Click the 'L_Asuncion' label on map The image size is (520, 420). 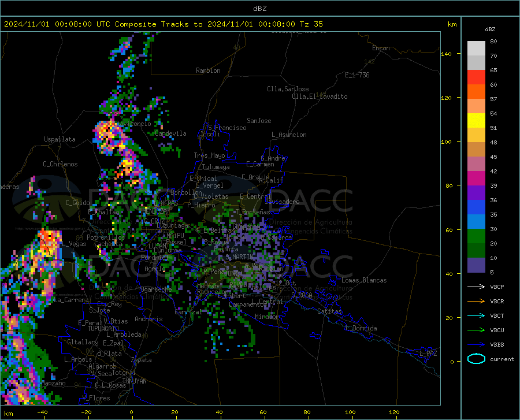click(x=289, y=135)
